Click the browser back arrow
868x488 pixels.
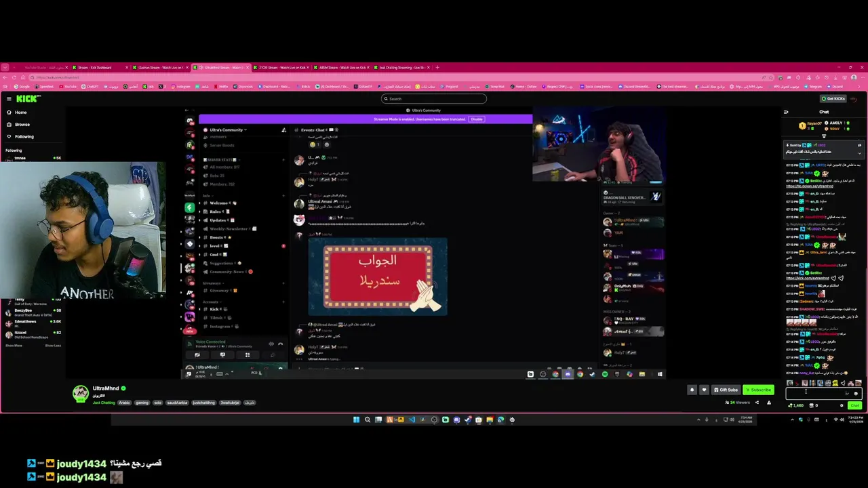click(x=5, y=77)
